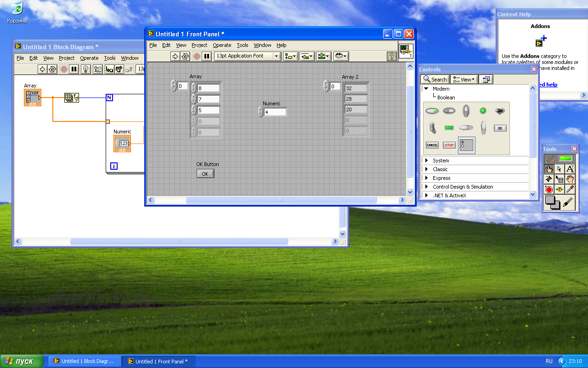
Task: Expand the System category in Controls palette
Action: [426, 161]
